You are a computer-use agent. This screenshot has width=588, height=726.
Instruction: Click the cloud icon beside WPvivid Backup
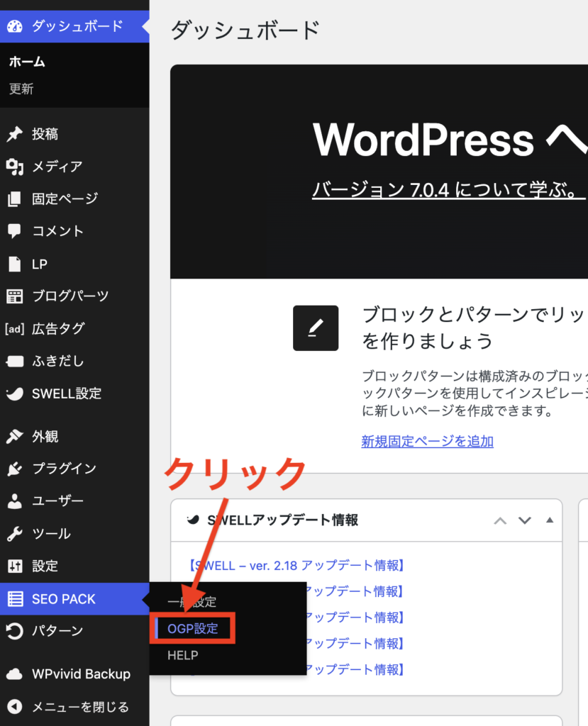[14, 674]
